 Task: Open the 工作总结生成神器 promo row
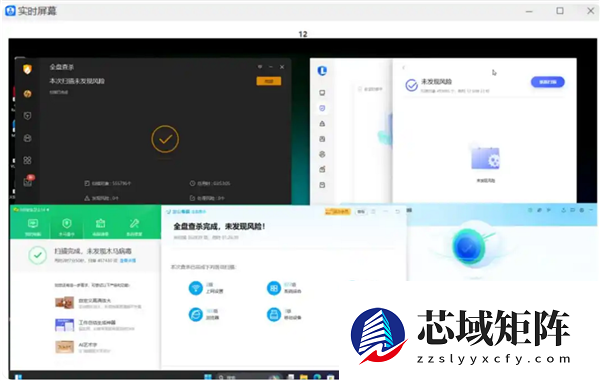(x=95, y=325)
